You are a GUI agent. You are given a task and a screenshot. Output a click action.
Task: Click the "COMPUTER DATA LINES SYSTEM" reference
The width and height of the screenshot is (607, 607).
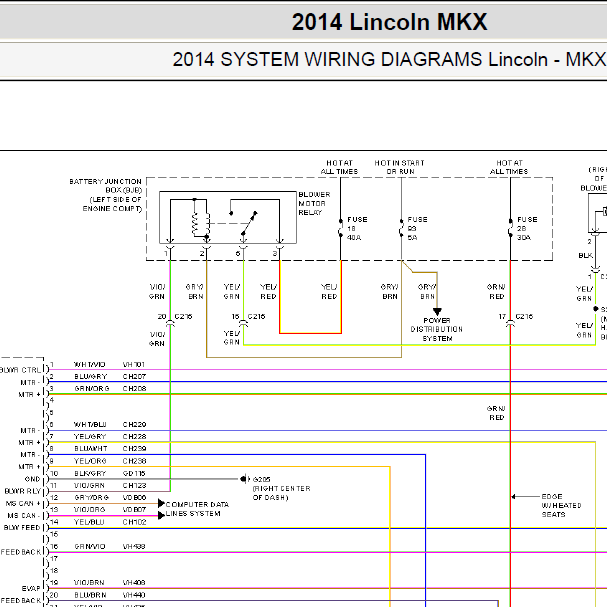point(197,509)
